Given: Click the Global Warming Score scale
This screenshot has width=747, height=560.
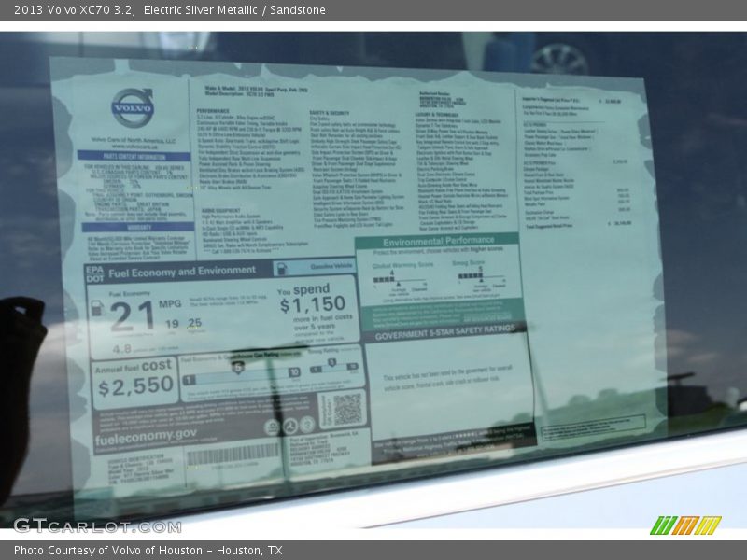Looking at the screenshot, I should pos(401,279).
